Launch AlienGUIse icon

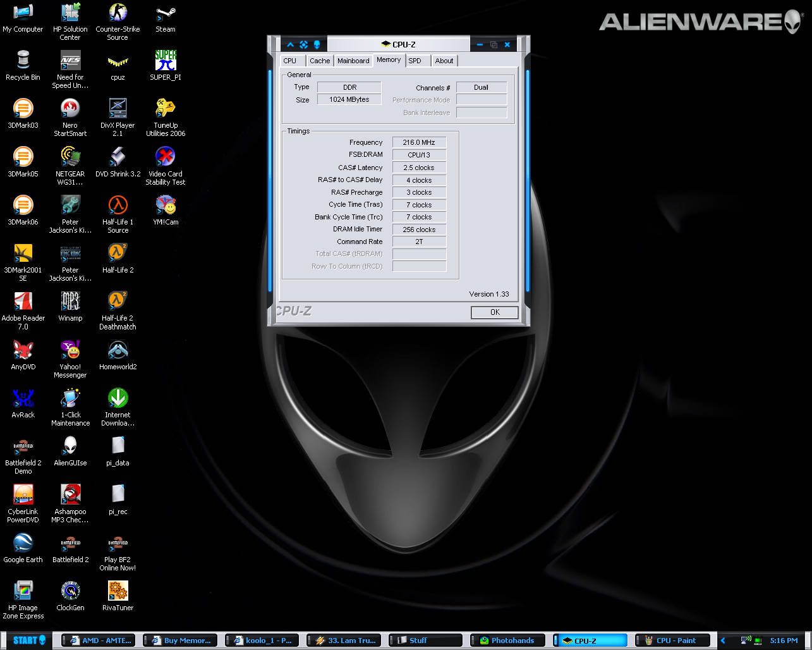70,452
